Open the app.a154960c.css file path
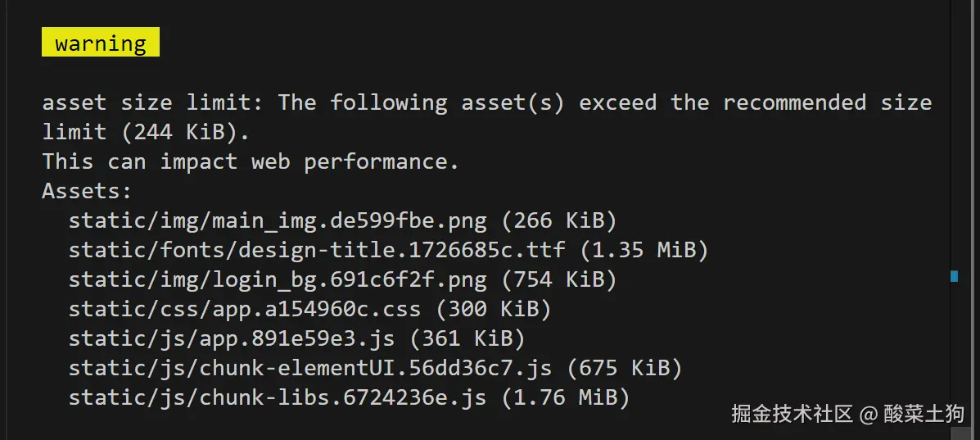Image resolution: width=980 pixels, height=440 pixels. point(244,309)
